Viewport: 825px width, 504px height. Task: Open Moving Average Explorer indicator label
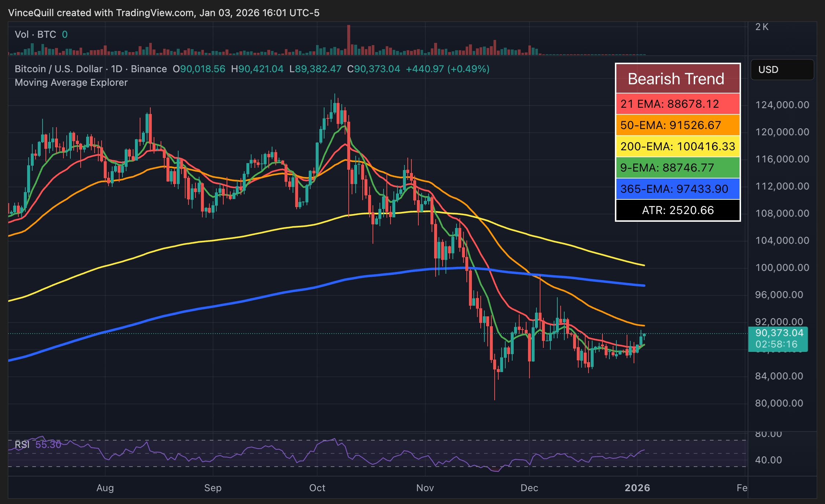71,82
